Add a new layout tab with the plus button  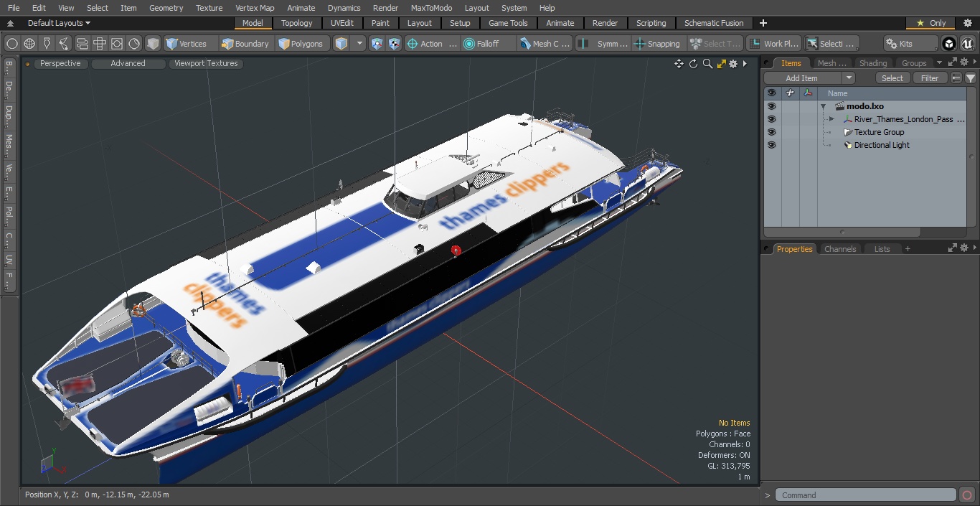(x=763, y=23)
